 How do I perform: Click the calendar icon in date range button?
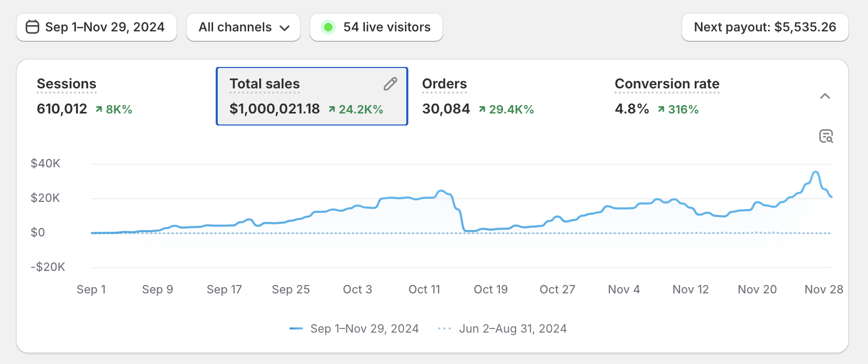[x=32, y=27]
